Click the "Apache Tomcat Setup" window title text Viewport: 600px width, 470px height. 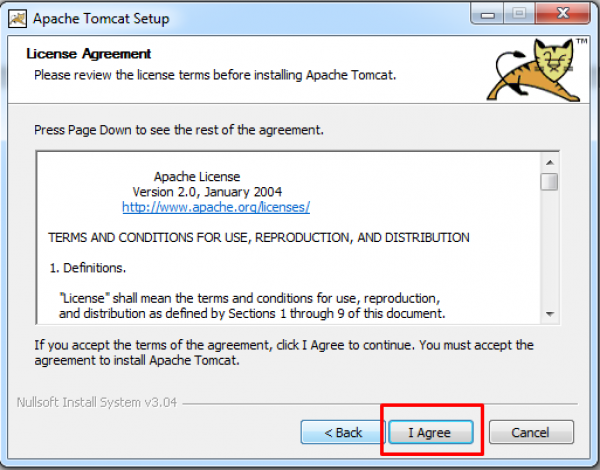click(x=101, y=18)
